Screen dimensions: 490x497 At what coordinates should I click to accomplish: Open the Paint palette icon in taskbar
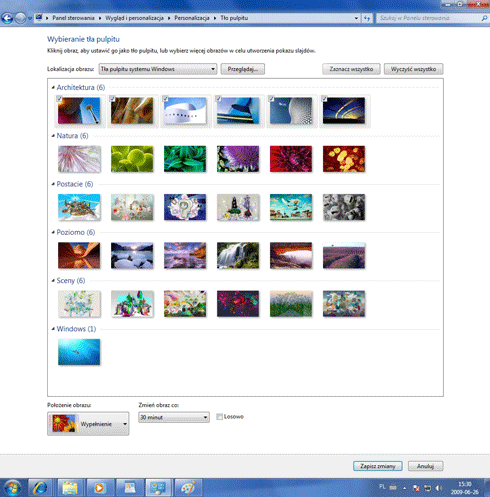(x=189, y=488)
